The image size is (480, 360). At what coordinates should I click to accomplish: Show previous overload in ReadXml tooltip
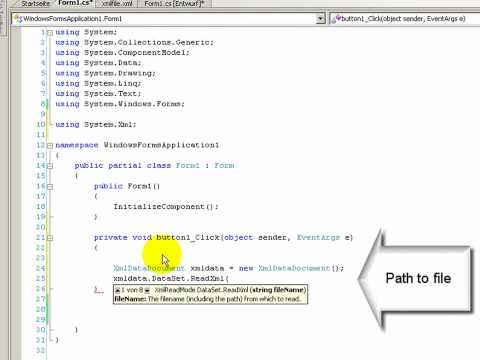click(x=117, y=290)
